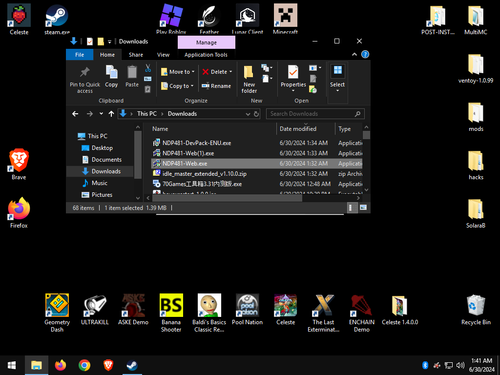Image resolution: width=500 pixels, height=375 pixels.
Task: Click the New folder icon
Action: click(249, 72)
